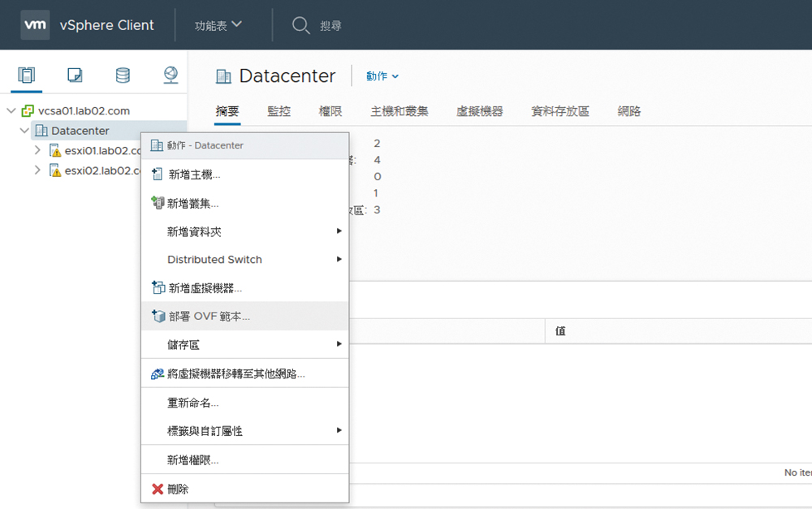Click the esxi02 host warning icon
The height and width of the screenshot is (509, 812).
55,170
